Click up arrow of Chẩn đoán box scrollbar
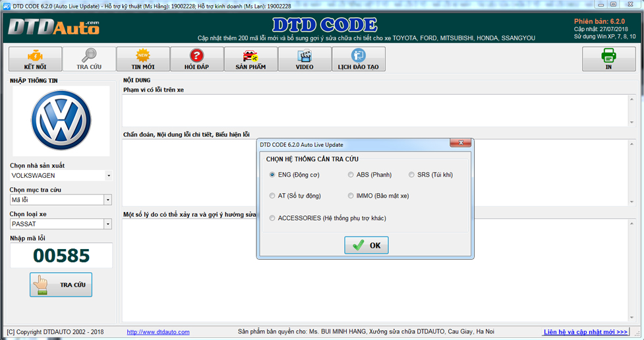644x340 pixels. click(x=631, y=144)
